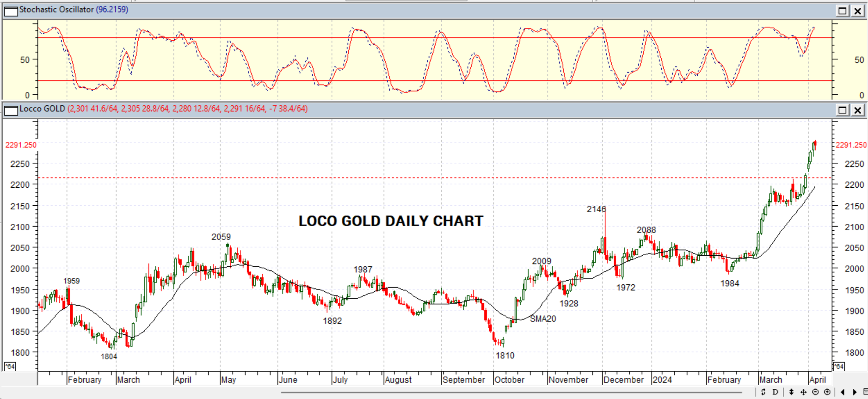The image size is (868, 399).
Task: Zoom in with the plus magnifier icon
Action: [827, 392]
